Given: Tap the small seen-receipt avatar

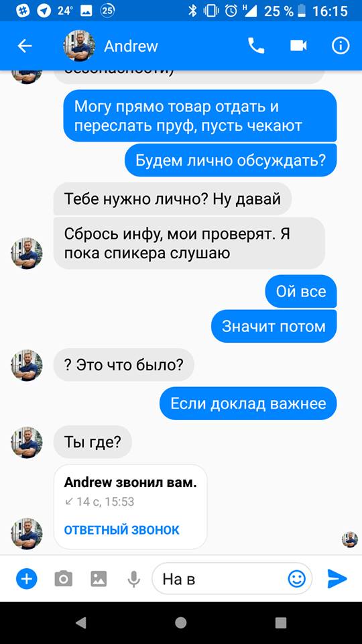Looking at the screenshot, I should pyautogui.click(x=350, y=539).
